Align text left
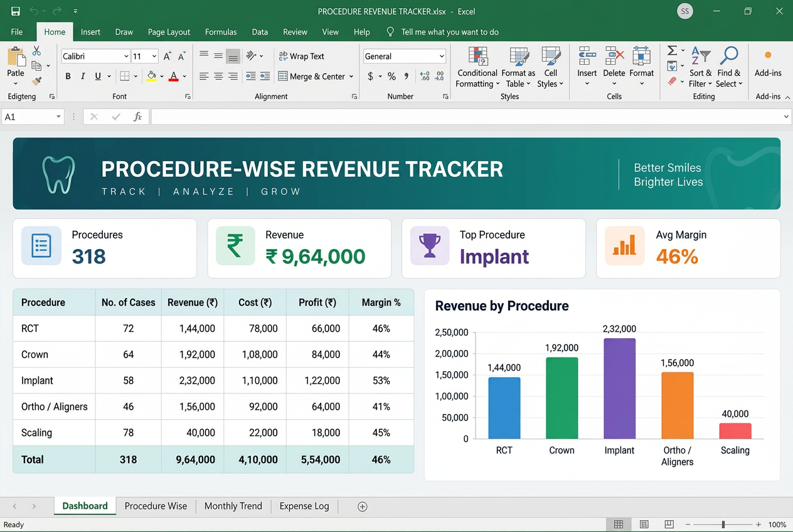 (x=204, y=77)
